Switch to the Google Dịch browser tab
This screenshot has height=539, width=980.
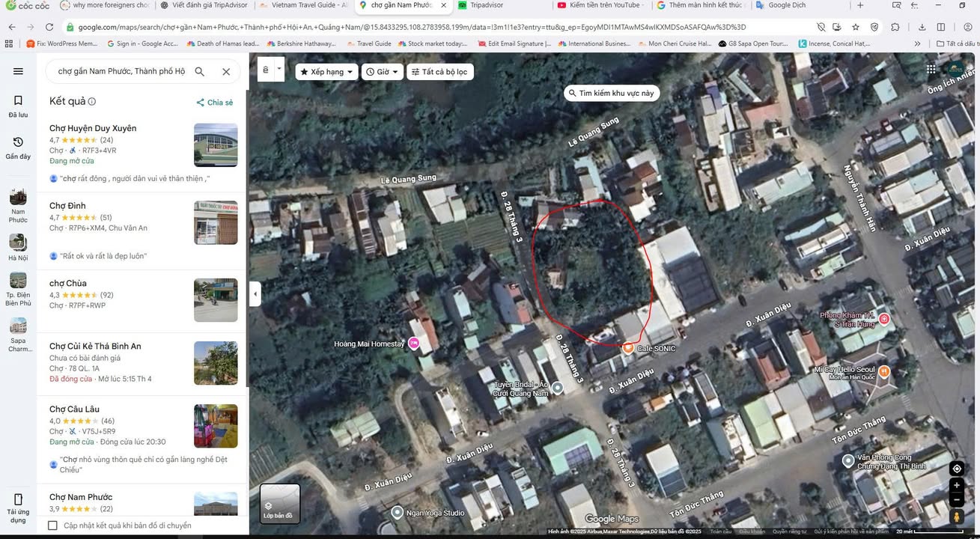point(786,5)
